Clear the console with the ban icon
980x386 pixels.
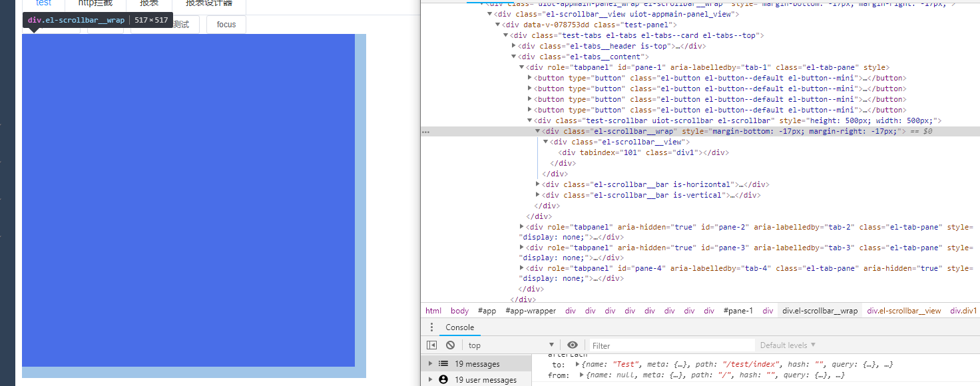pyautogui.click(x=451, y=345)
